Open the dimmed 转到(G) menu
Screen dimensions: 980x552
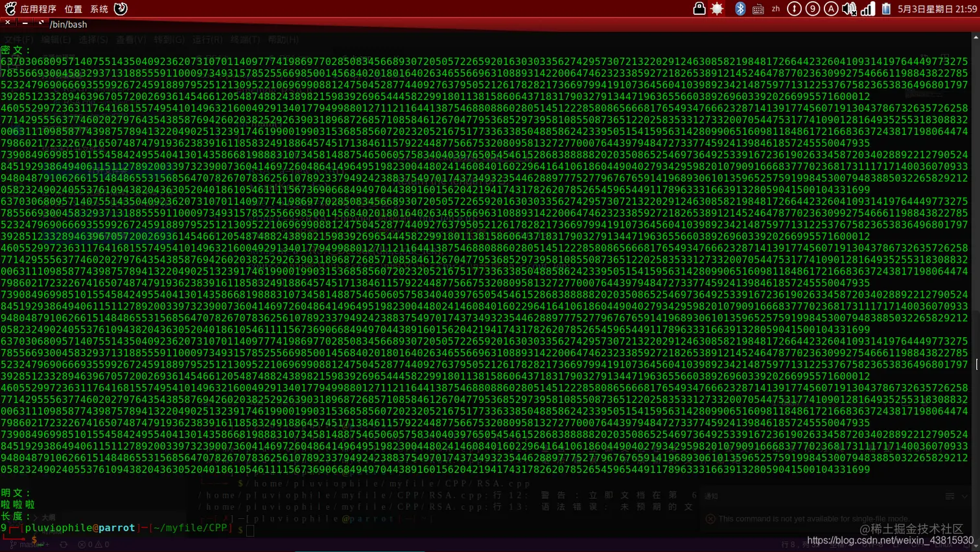169,40
